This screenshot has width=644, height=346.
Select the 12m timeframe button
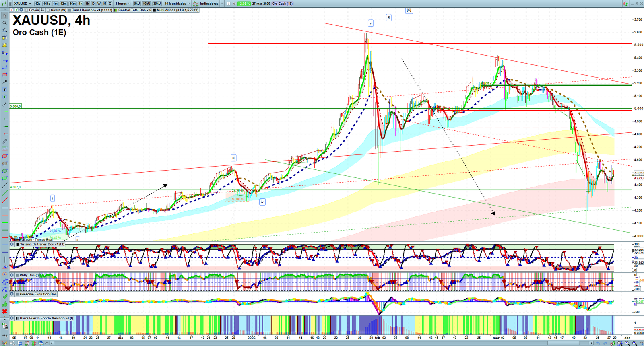[64, 4]
